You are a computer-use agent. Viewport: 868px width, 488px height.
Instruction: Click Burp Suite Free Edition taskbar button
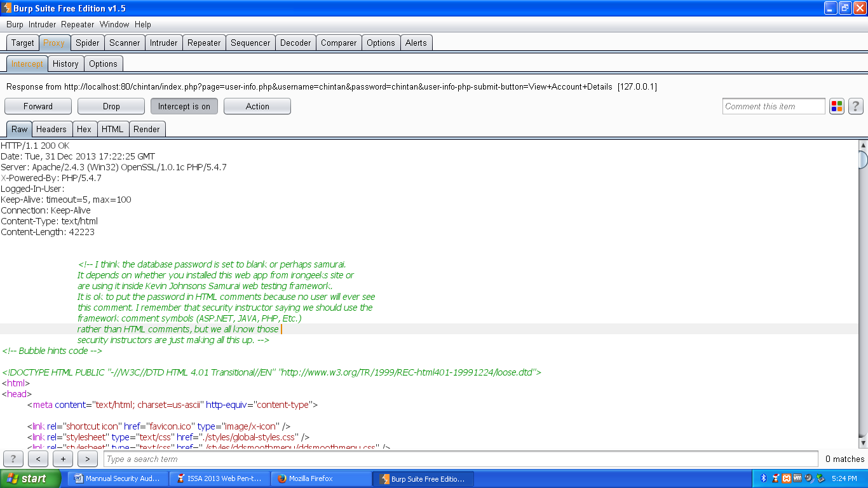[x=423, y=478]
